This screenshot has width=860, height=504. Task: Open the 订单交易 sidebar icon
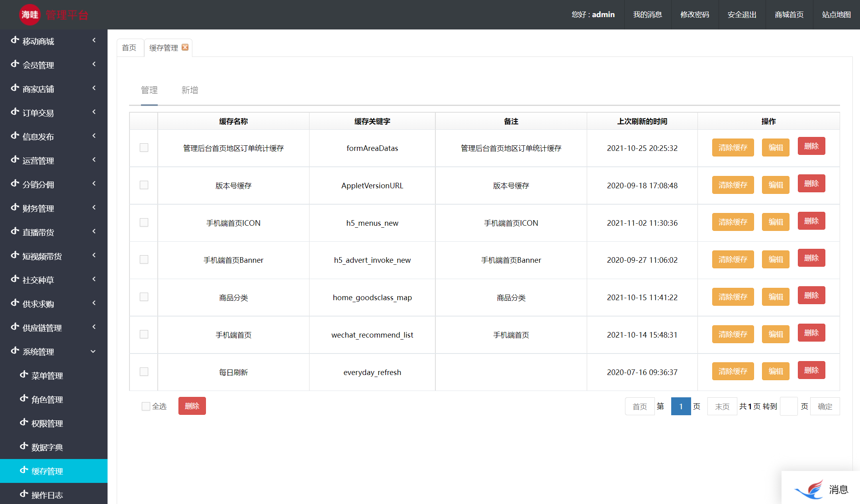click(x=15, y=112)
